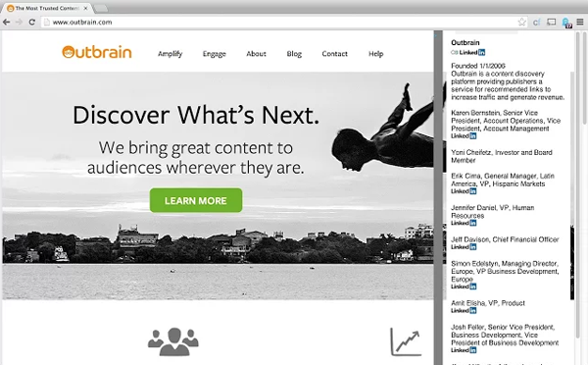
Task: Open the Contact navigation link
Action: tap(334, 54)
